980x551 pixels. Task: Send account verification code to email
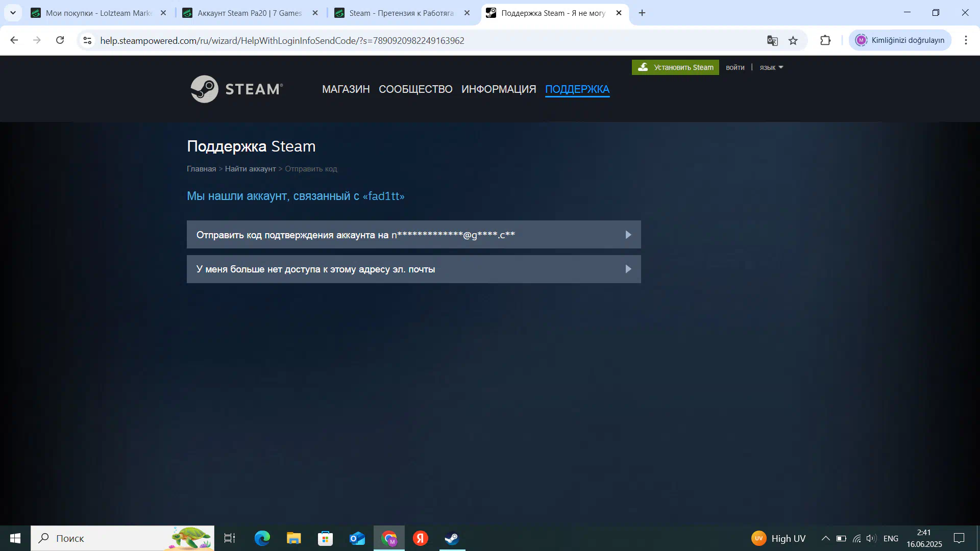pos(414,235)
